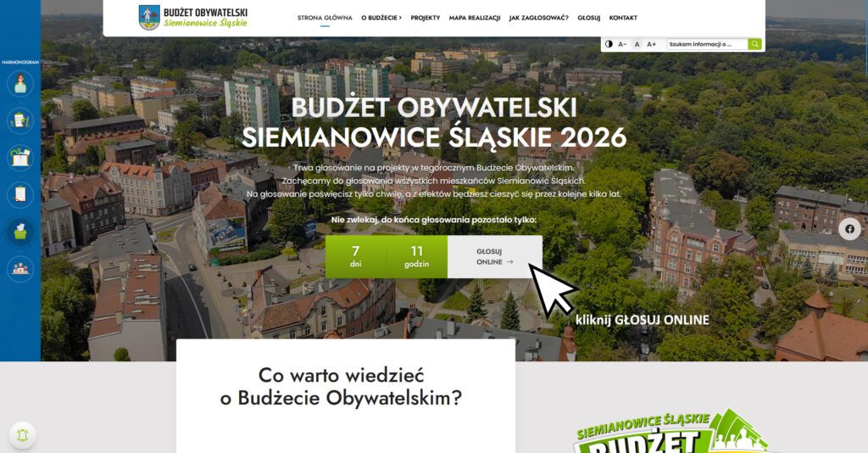Open the winners podium results icon

click(x=20, y=269)
